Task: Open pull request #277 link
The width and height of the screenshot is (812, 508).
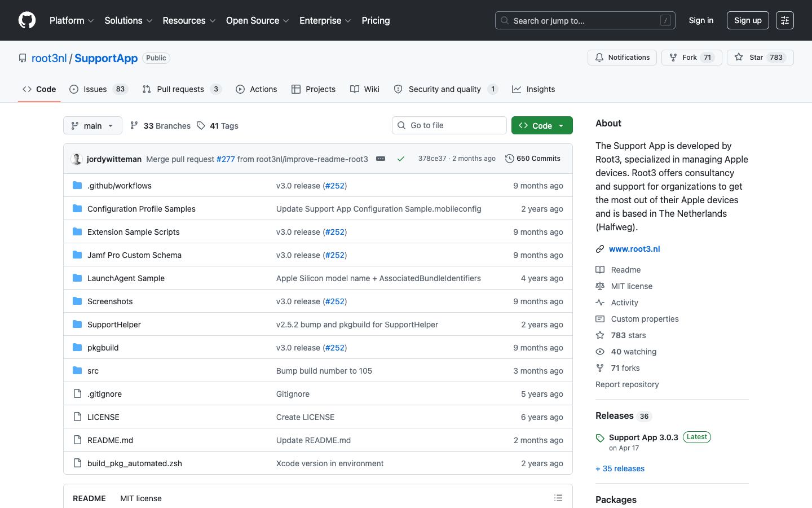Action: click(x=226, y=159)
